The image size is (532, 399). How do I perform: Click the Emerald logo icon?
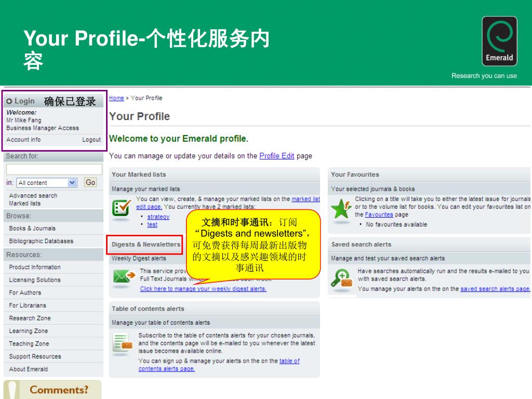499,41
